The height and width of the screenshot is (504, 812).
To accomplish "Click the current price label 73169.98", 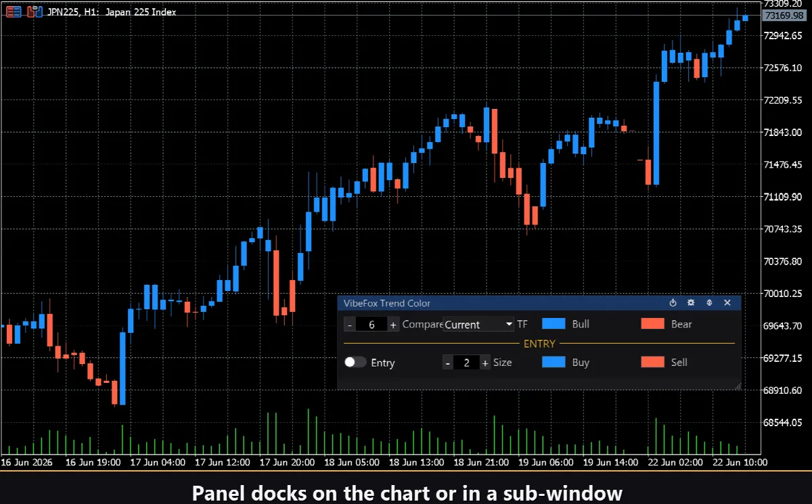I will tap(785, 16).
